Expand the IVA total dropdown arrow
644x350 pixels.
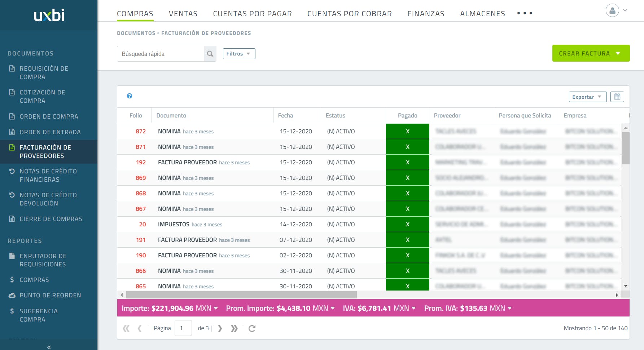pyautogui.click(x=413, y=308)
